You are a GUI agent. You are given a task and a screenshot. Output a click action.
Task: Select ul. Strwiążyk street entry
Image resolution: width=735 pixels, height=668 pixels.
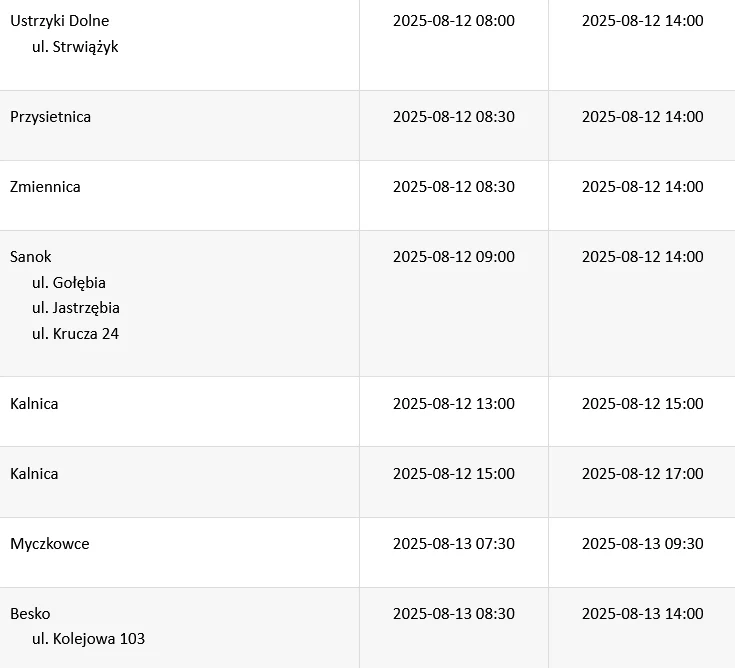[75, 47]
